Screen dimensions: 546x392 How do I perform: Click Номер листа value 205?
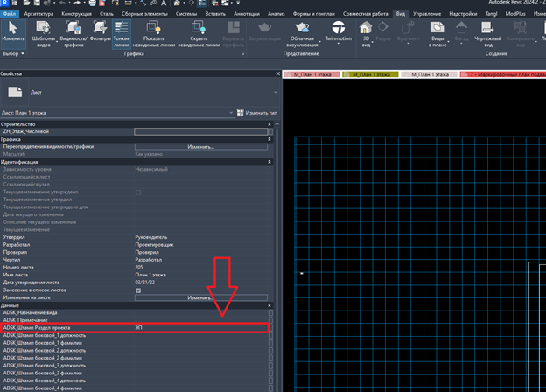(x=139, y=268)
